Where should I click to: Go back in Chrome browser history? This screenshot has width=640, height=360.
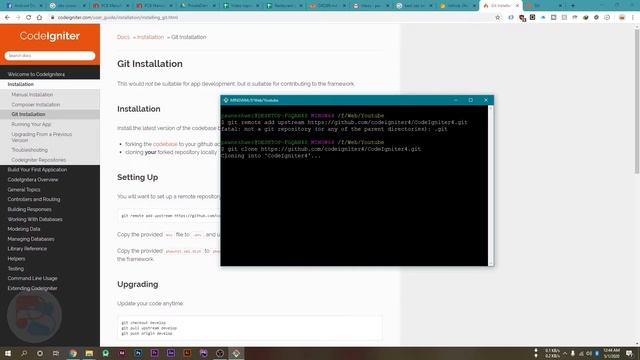pos(7,18)
